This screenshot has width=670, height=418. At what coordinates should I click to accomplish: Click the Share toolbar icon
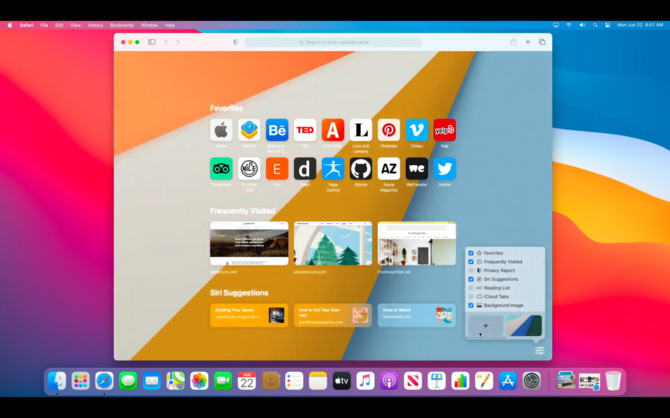[x=513, y=42]
